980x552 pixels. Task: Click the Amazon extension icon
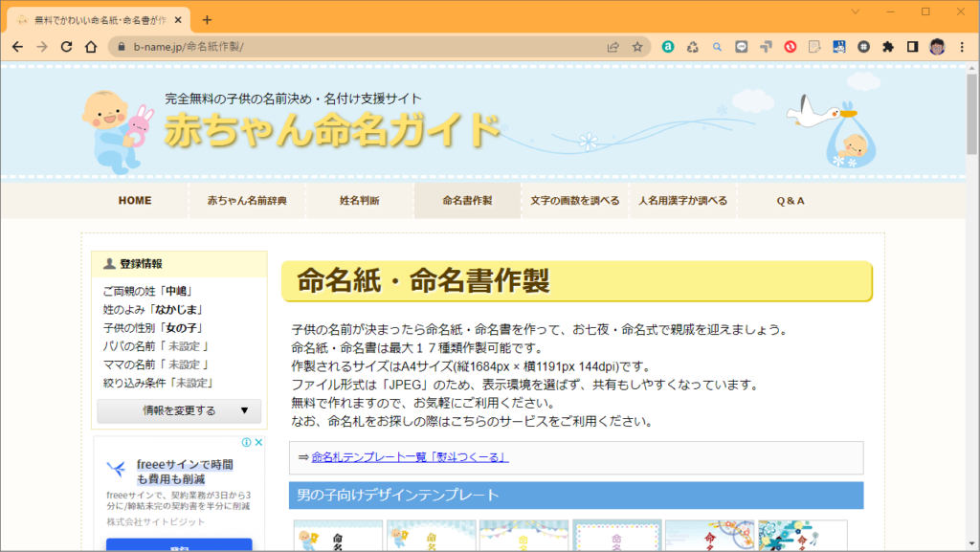pyautogui.click(x=668, y=45)
